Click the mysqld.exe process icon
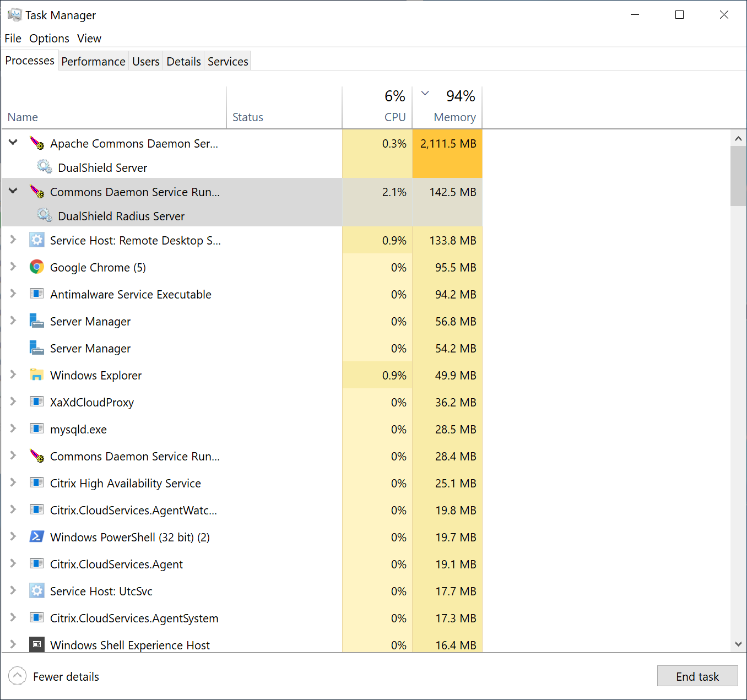The width and height of the screenshot is (747, 700). tap(37, 429)
